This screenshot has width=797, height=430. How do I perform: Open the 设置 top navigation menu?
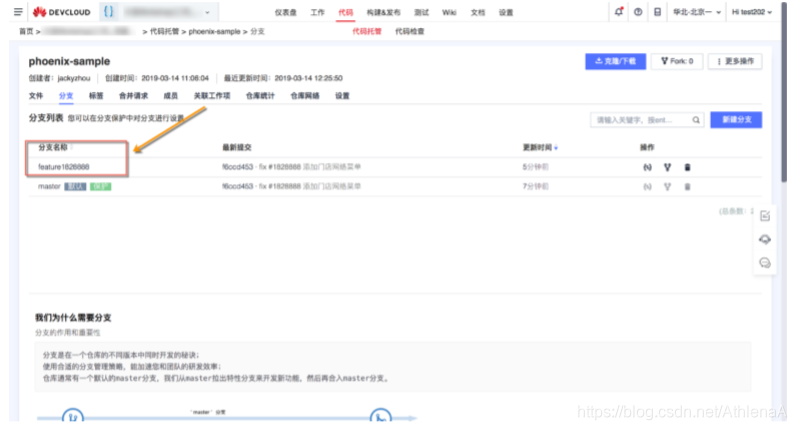click(506, 12)
